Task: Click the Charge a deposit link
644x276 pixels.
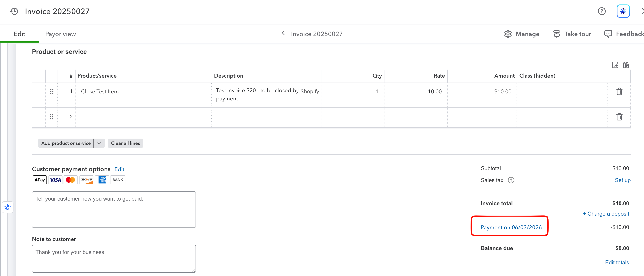Action: click(x=606, y=214)
